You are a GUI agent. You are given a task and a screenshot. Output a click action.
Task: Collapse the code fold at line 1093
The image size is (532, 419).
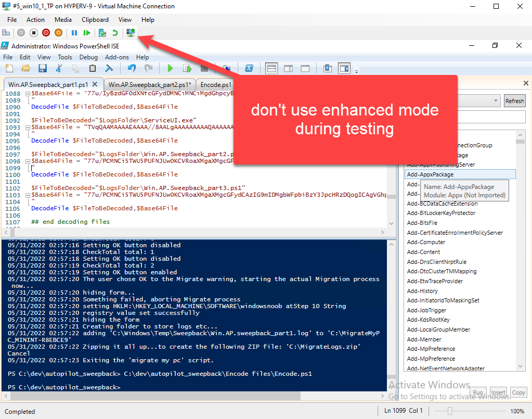pyautogui.click(x=28, y=128)
